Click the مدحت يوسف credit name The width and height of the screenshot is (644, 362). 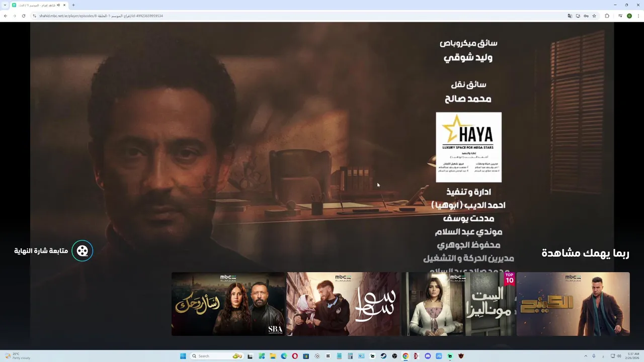468,219
